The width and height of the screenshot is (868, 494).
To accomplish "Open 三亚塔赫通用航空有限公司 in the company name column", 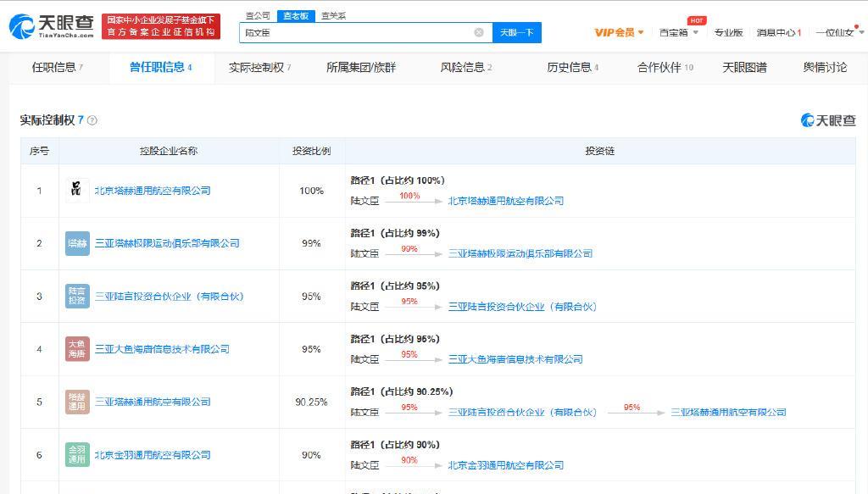I will [153, 402].
